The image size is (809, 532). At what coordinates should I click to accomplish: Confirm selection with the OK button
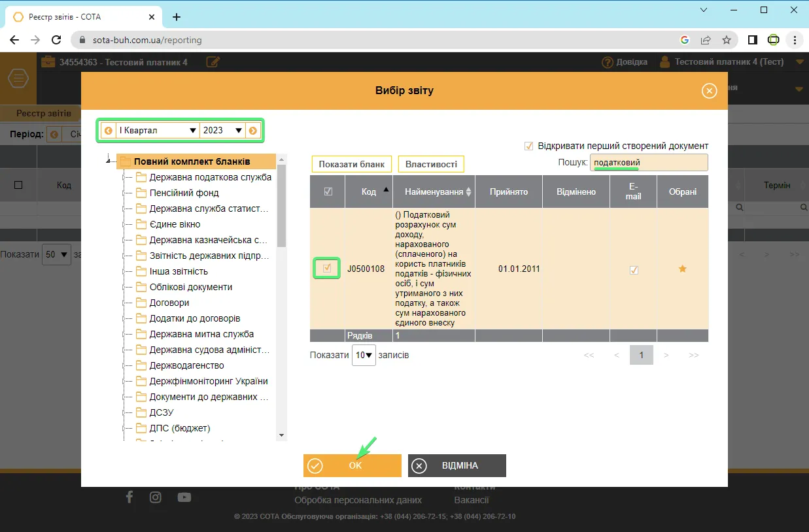coord(353,466)
